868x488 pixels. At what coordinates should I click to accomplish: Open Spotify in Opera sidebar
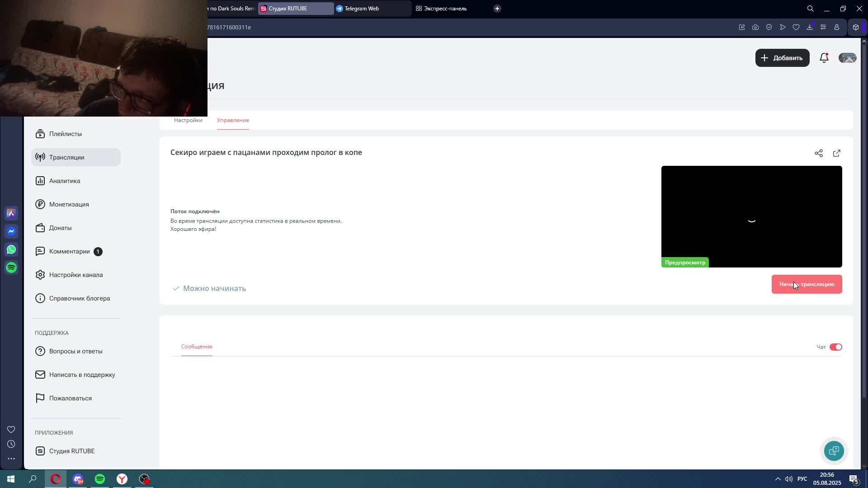coord(11,267)
